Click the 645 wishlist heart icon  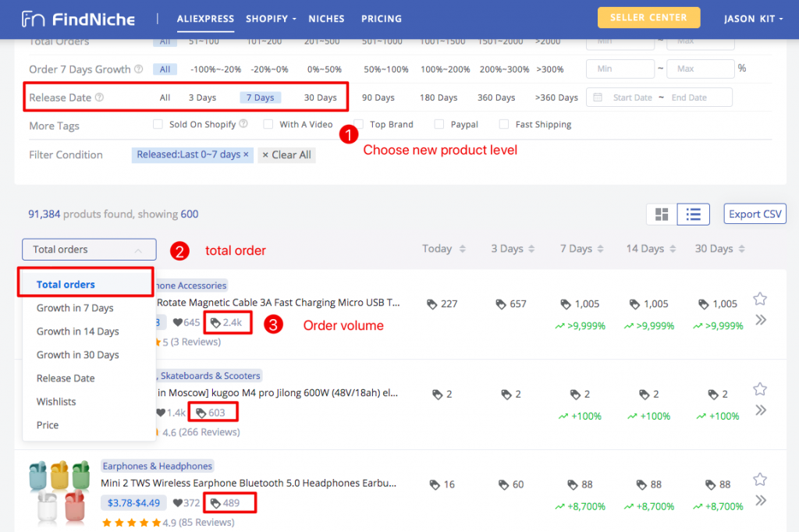(x=177, y=322)
